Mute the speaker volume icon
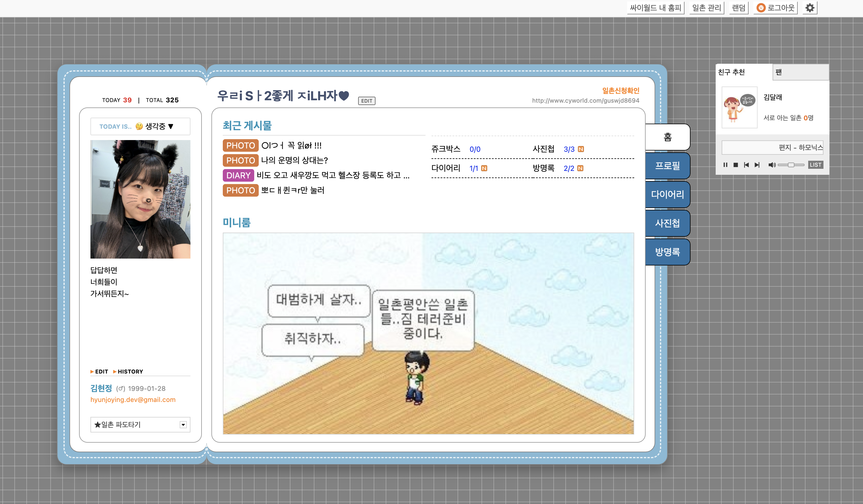The height and width of the screenshot is (504, 863). [772, 165]
